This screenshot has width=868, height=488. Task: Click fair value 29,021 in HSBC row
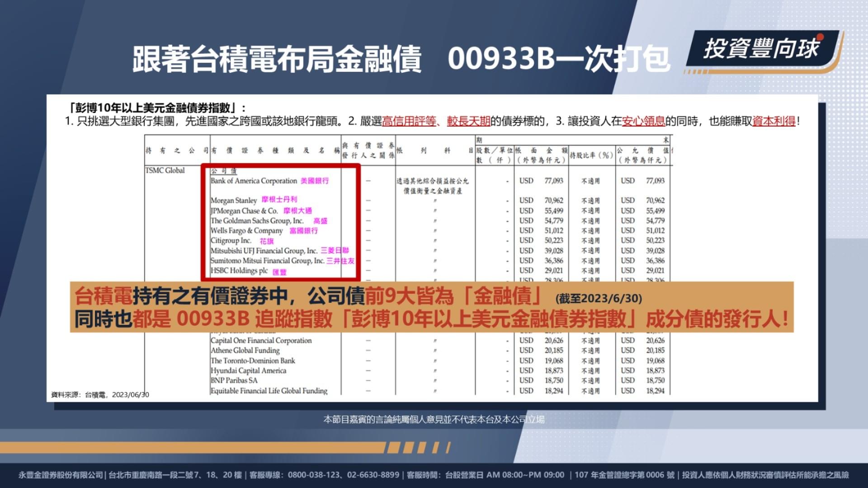pyautogui.click(x=655, y=270)
